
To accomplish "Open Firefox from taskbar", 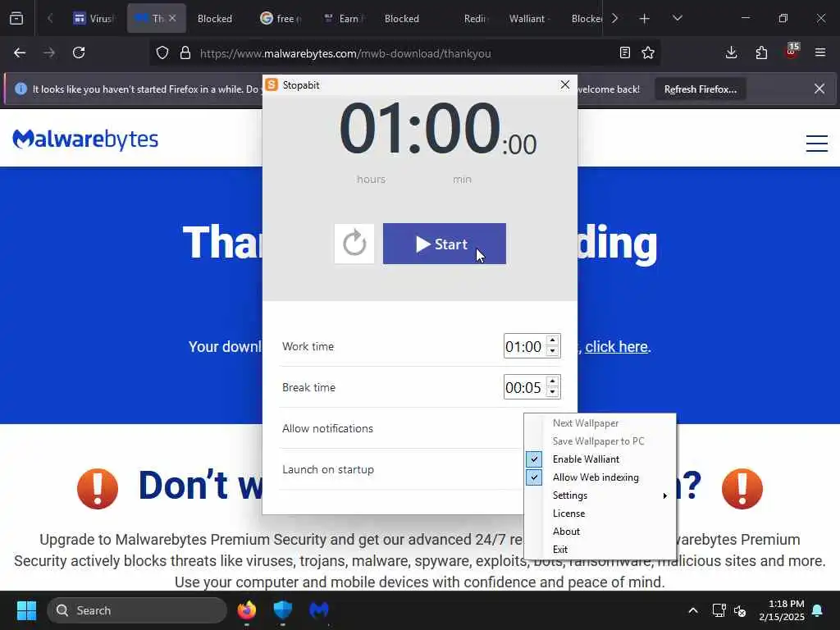I will tap(246, 610).
